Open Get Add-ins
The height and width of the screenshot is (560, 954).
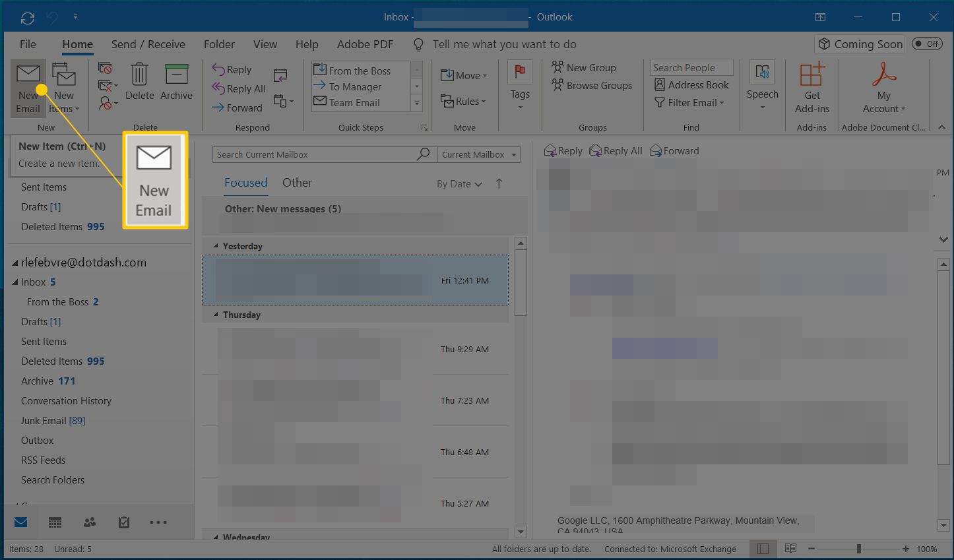(x=812, y=88)
